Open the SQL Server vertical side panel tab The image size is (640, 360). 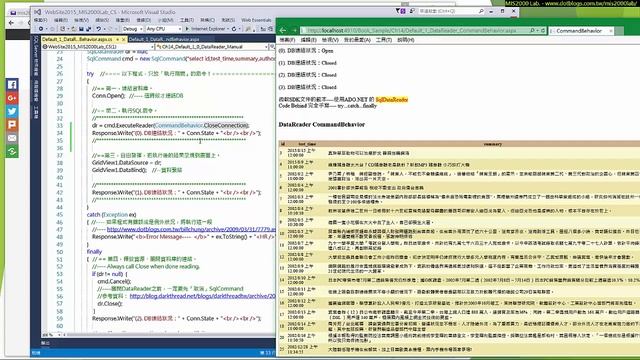36,56
